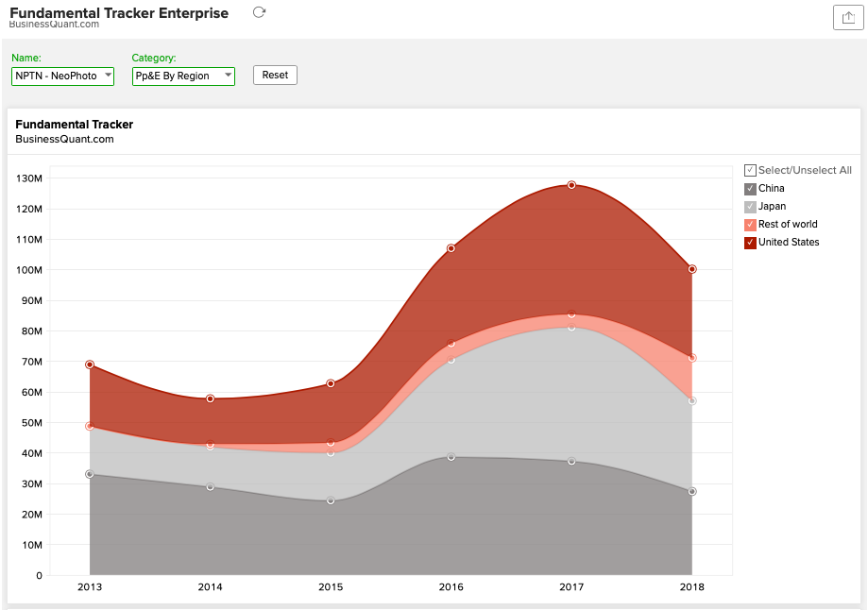Viewport: 868px width, 610px height.
Task: Expand the Category dropdown Pp&E By Region
Action: pos(183,76)
